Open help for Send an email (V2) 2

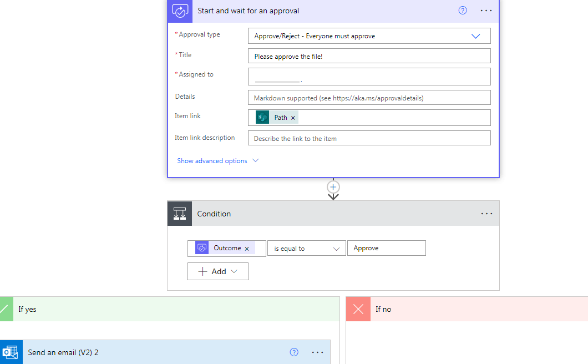(294, 352)
